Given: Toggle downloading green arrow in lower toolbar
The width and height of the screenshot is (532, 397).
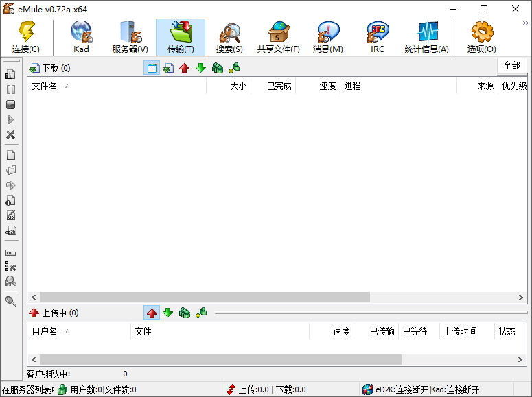Looking at the screenshot, I should [x=168, y=313].
